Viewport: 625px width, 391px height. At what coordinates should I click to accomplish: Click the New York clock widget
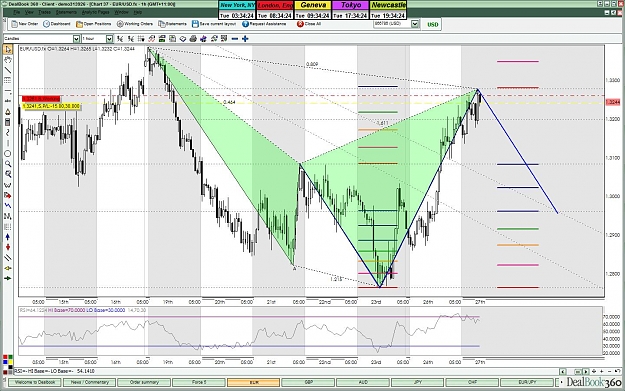pos(237,10)
